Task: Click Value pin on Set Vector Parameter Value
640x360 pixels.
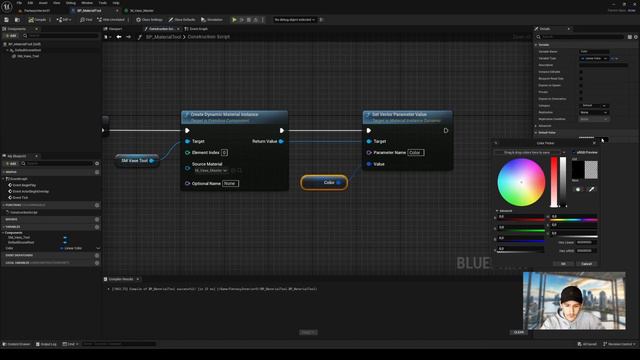Action: (x=369, y=164)
